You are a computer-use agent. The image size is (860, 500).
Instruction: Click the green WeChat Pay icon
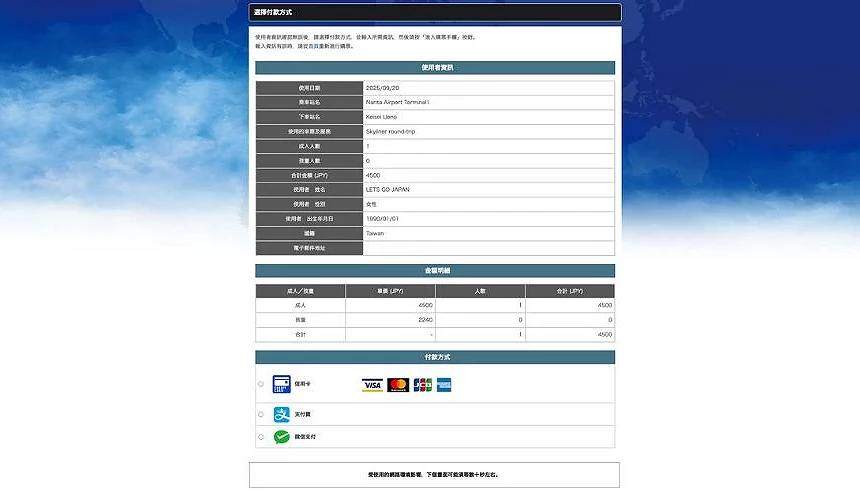(281, 437)
